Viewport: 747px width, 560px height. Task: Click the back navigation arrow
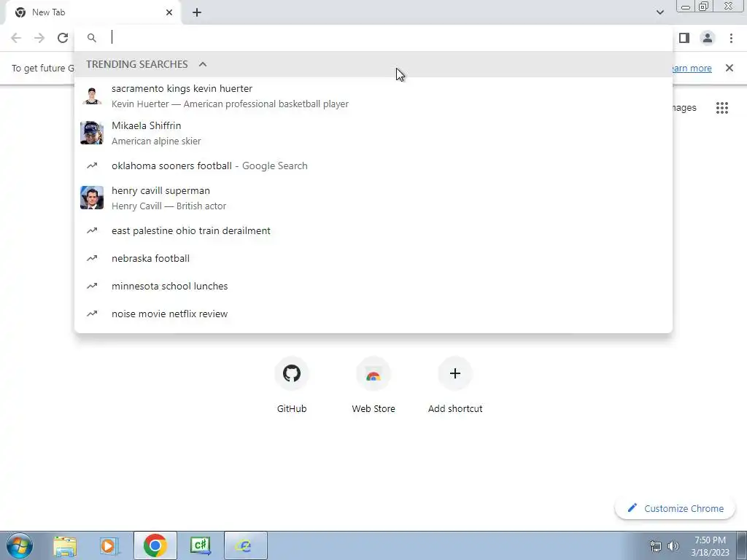coord(16,38)
